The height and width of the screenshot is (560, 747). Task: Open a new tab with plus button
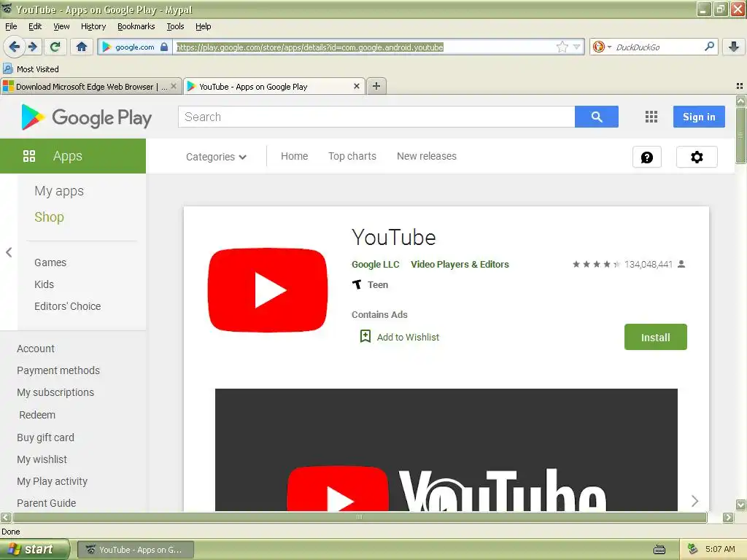click(x=376, y=86)
